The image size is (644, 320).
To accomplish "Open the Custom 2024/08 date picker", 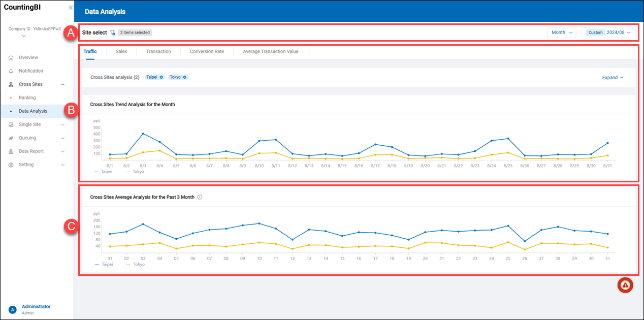I will pos(608,33).
